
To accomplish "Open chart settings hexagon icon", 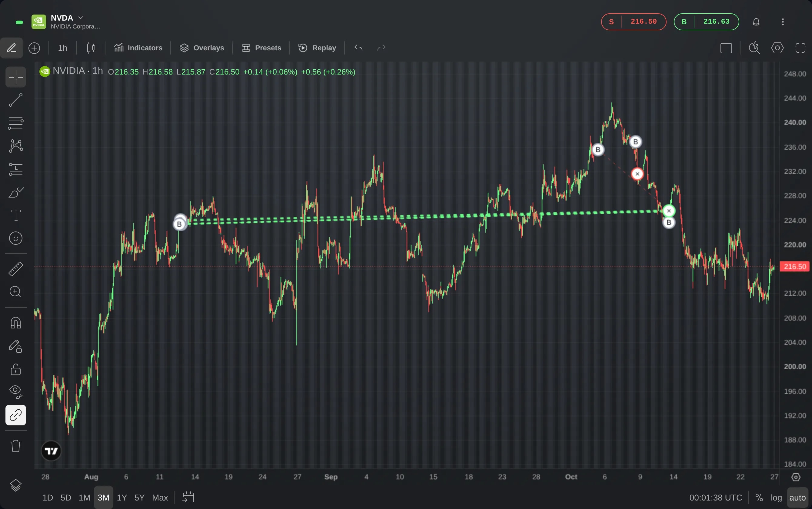I will click(777, 48).
